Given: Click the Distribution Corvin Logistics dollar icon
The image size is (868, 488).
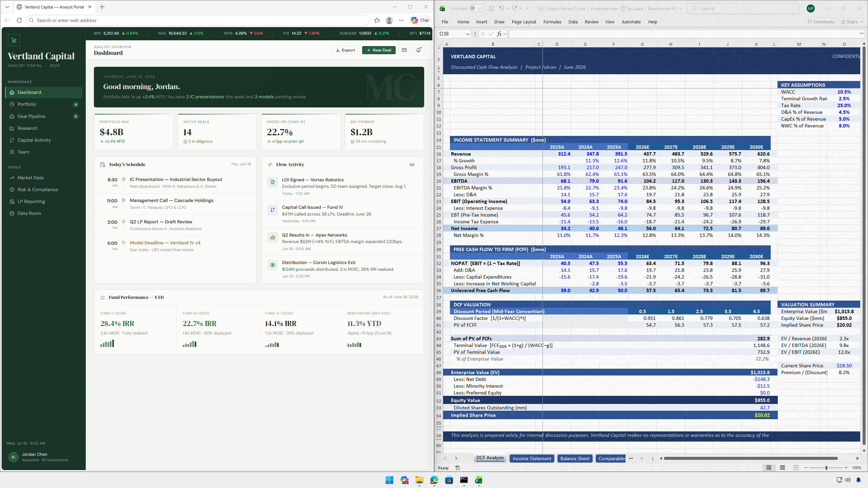Looking at the screenshot, I should 272,265.
